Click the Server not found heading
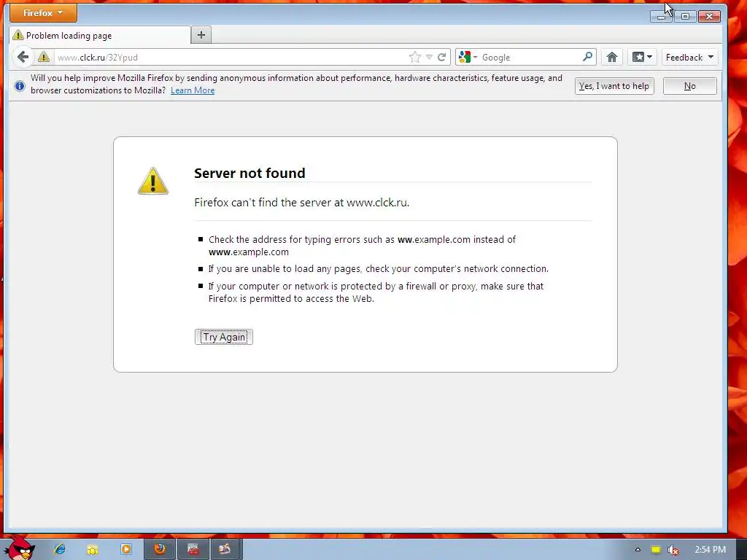The image size is (747, 560). (249, 173)
